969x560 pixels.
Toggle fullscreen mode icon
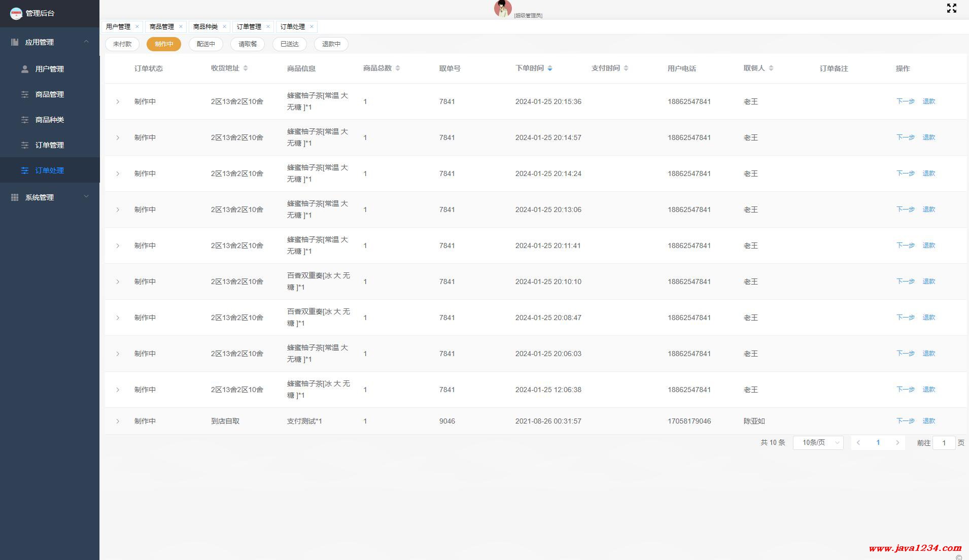click(951, 8)
